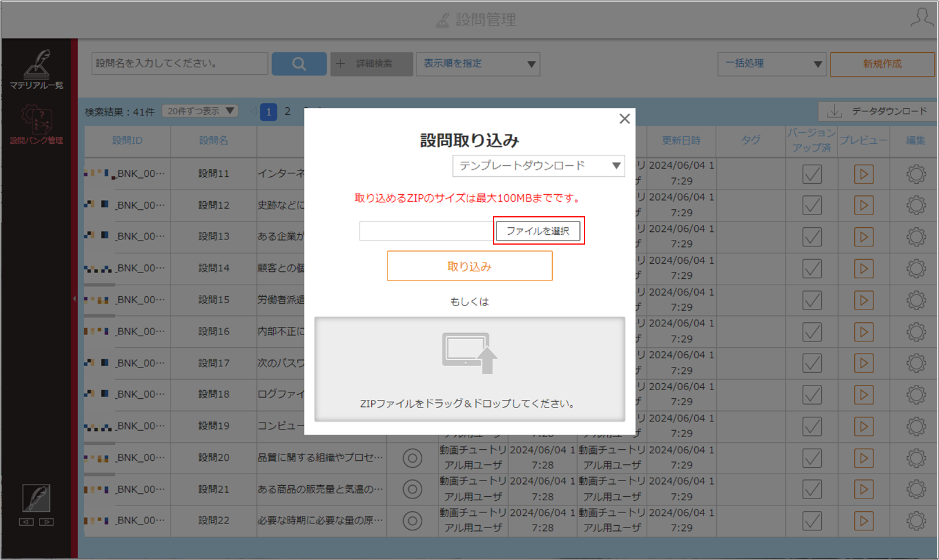Screen dimensions: 939x560
Task: Preview 設問11 with its play icon
Action: pyautogui.click(x=864, y=174)
